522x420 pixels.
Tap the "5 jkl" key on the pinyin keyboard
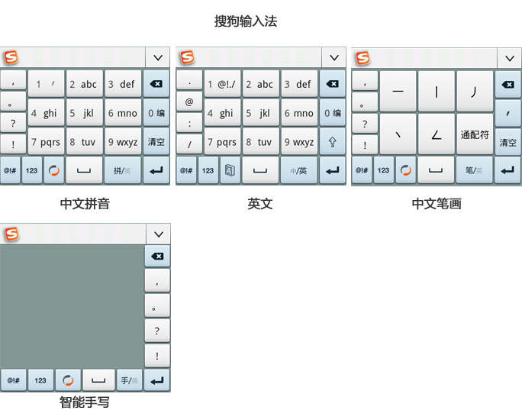84,113
